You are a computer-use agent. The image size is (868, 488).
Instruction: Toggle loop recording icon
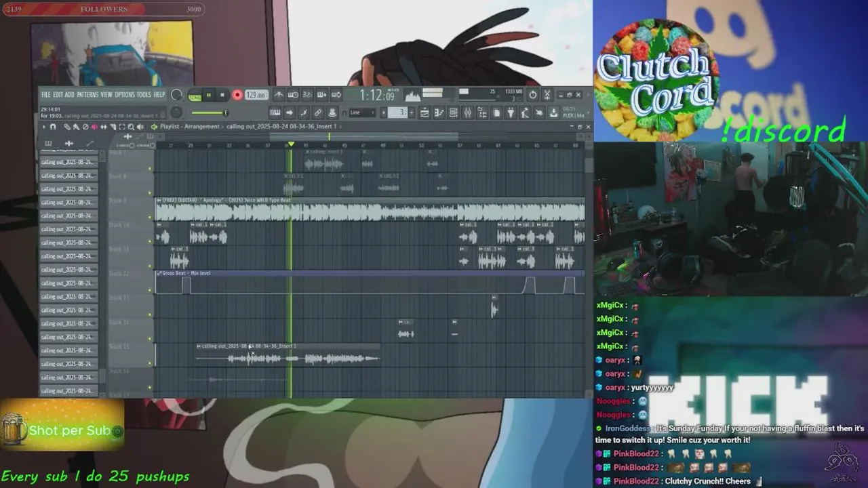(336, 95)
